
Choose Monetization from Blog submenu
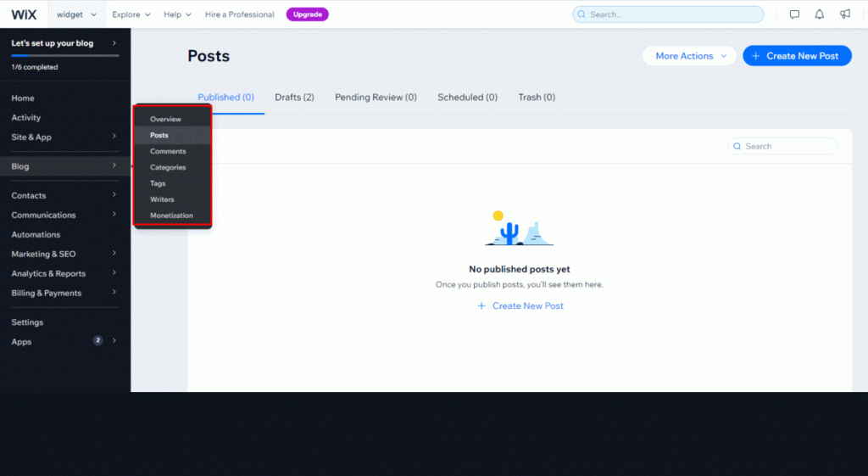[171, 216]
